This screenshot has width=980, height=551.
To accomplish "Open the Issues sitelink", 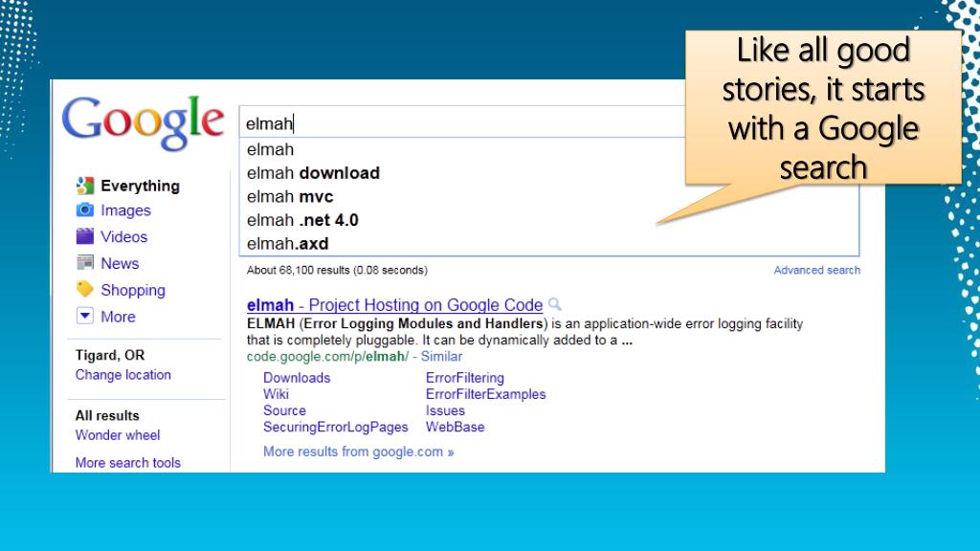I will tap(445, 410).
